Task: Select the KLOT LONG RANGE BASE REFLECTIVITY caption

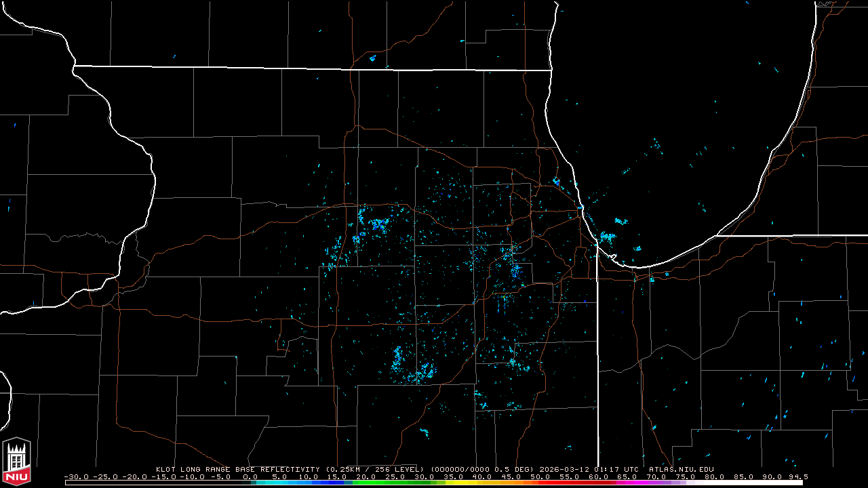Action: tap(238, 469)
